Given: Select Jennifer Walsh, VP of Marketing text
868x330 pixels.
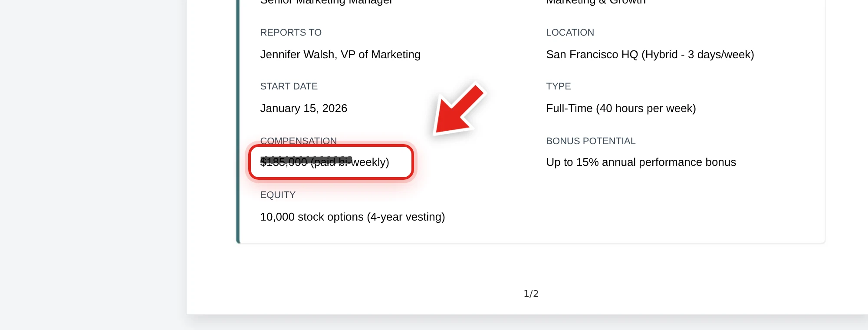Looking at the screenshot, I should point(340,54).
